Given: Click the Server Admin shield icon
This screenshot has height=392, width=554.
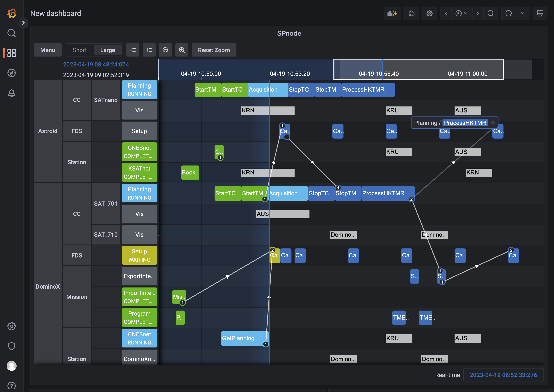Looking at the screenshot, I should pos(12,346).
